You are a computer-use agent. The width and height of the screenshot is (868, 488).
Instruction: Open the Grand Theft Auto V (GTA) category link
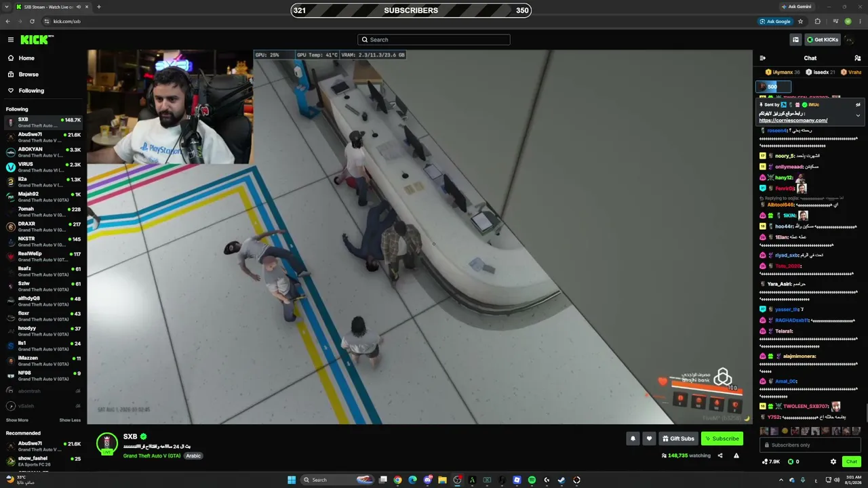[152, 456]
